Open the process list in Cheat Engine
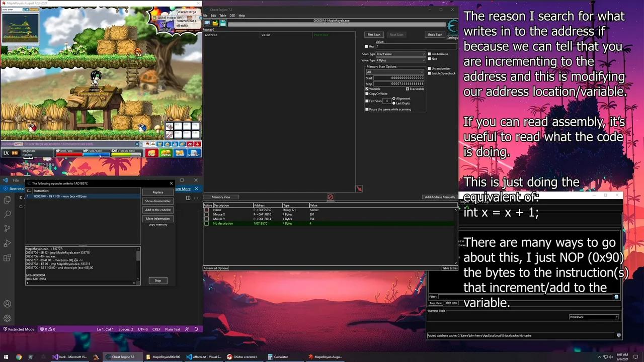 tap(207, 22)
